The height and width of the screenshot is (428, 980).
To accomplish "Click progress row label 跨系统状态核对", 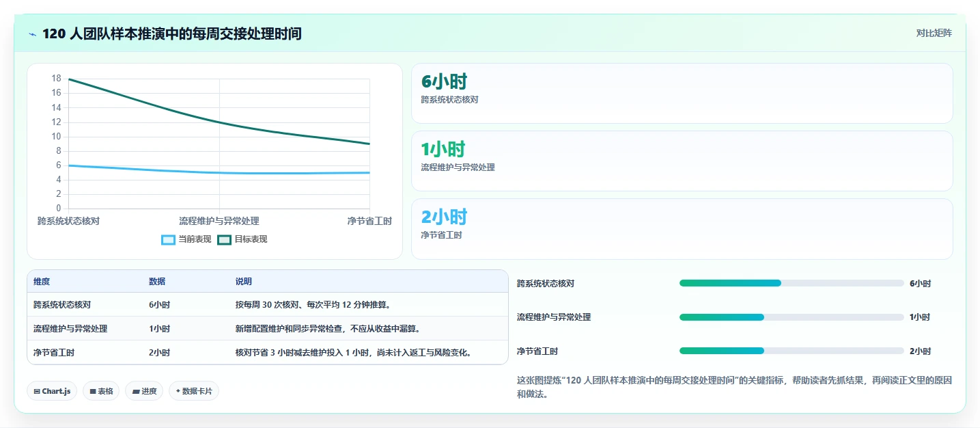I will coord(546,283).
